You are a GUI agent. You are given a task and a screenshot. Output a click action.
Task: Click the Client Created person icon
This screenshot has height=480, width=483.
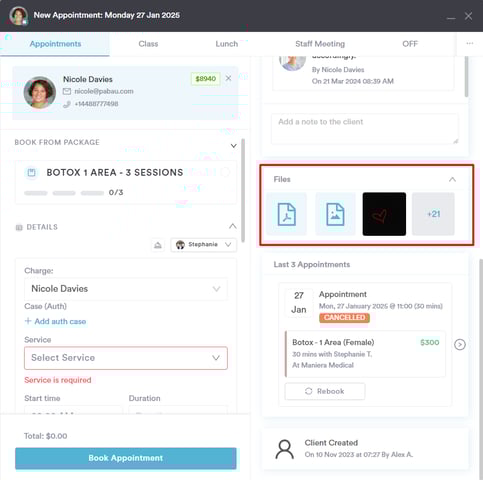point(285,449)
